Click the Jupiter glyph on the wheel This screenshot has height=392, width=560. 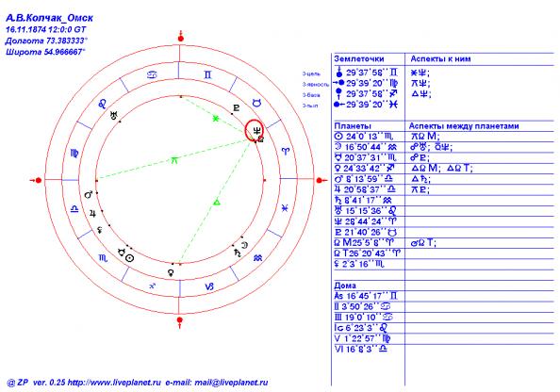pos(92,214)
